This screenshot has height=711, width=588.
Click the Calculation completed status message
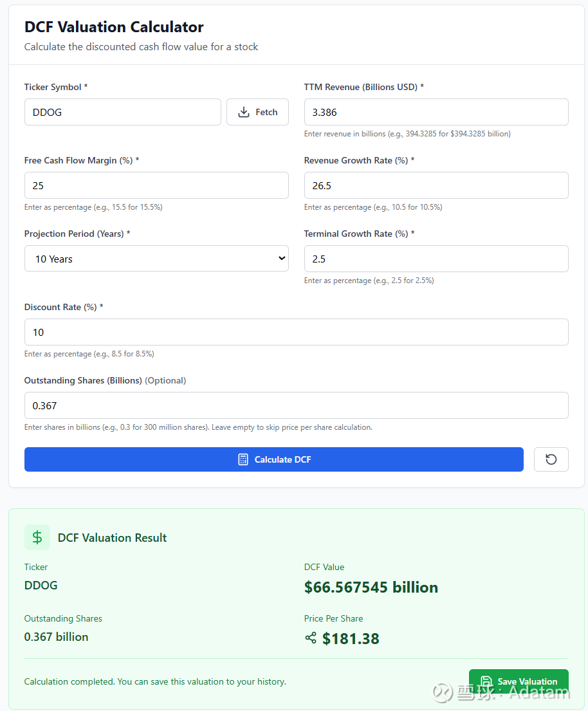point(155,681)
